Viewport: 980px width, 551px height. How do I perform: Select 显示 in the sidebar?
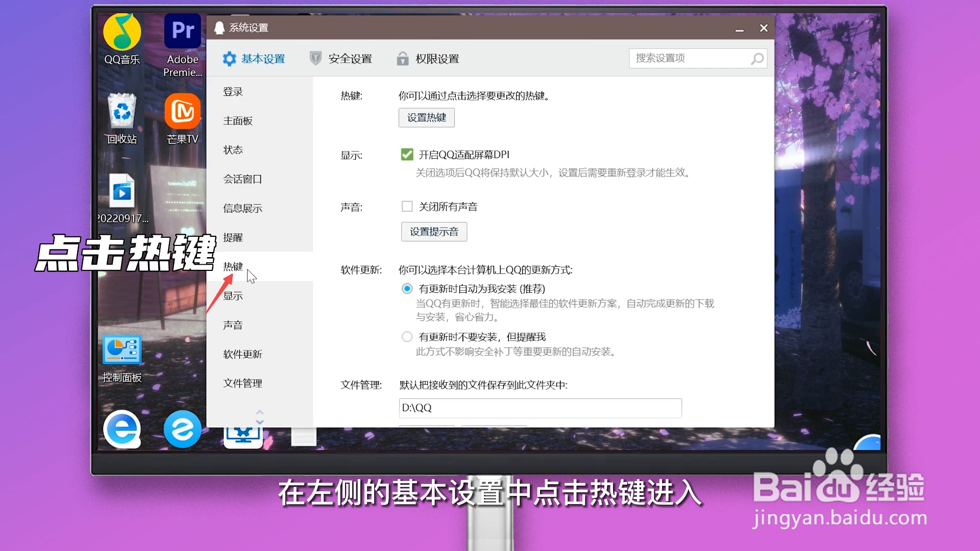pyautogui.click(x=259, y=296)
